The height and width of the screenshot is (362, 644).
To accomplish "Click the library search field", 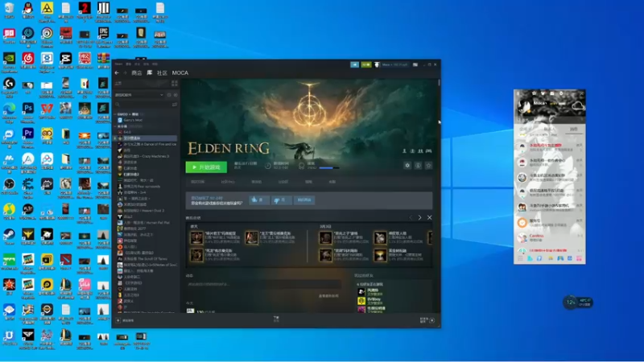I will click(142, 105).
